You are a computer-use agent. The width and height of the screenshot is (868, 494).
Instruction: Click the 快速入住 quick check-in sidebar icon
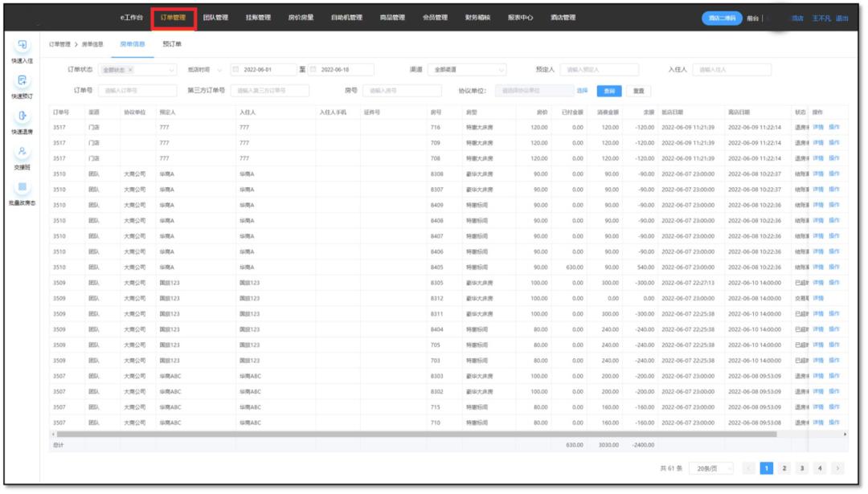pyautogui.click(x=23, y=45)
